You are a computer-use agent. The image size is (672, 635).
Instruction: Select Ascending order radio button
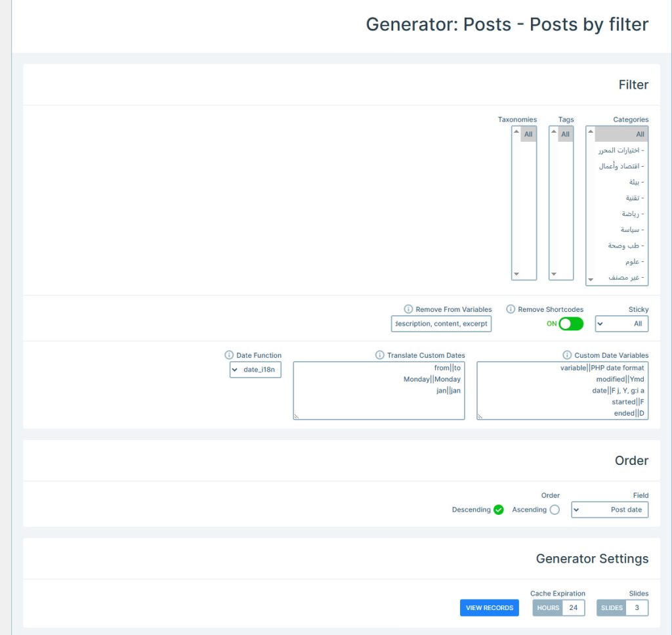coord(555,510)
